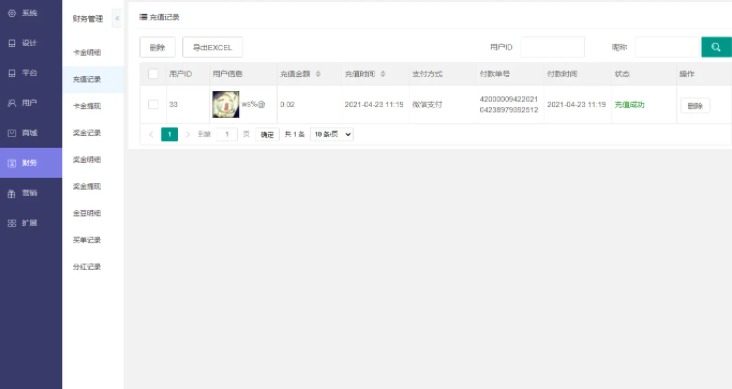The width and height of the screenshot is (732, 389).
Task: Click the 导出EXCEL export button
Action: (x=212, y=47)
